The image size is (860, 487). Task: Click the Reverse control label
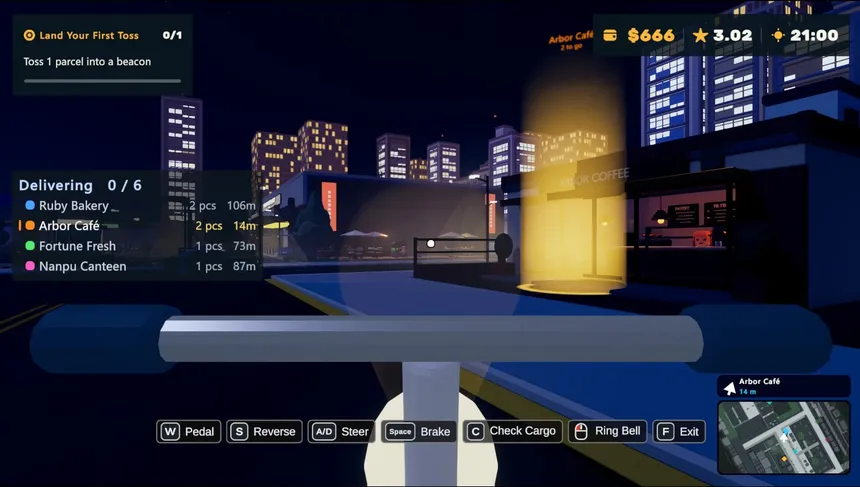(x=274, y=432)
